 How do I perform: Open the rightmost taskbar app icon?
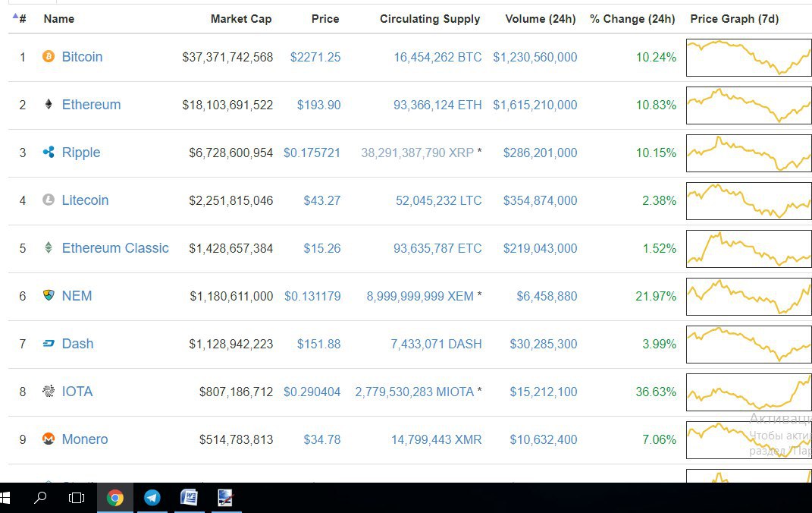point(225,498)
